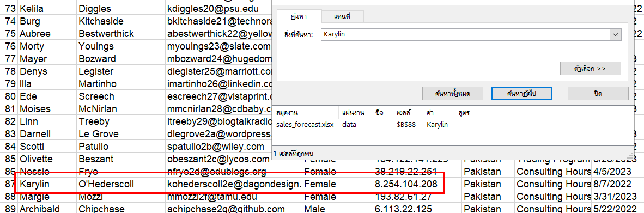Select IP cell 6.113.22.125
644x213 pixels.
(417, 209)
